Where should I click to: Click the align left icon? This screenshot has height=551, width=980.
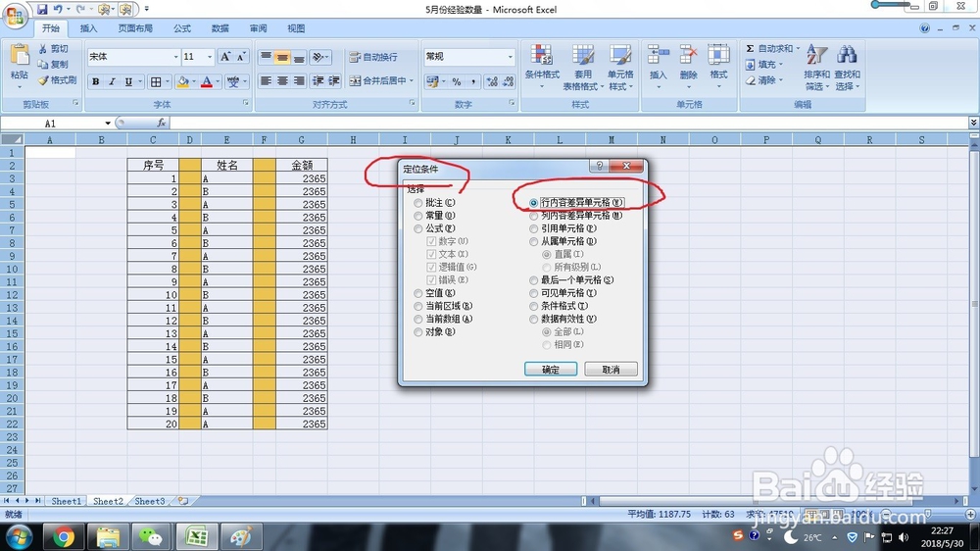coord(267,80)
